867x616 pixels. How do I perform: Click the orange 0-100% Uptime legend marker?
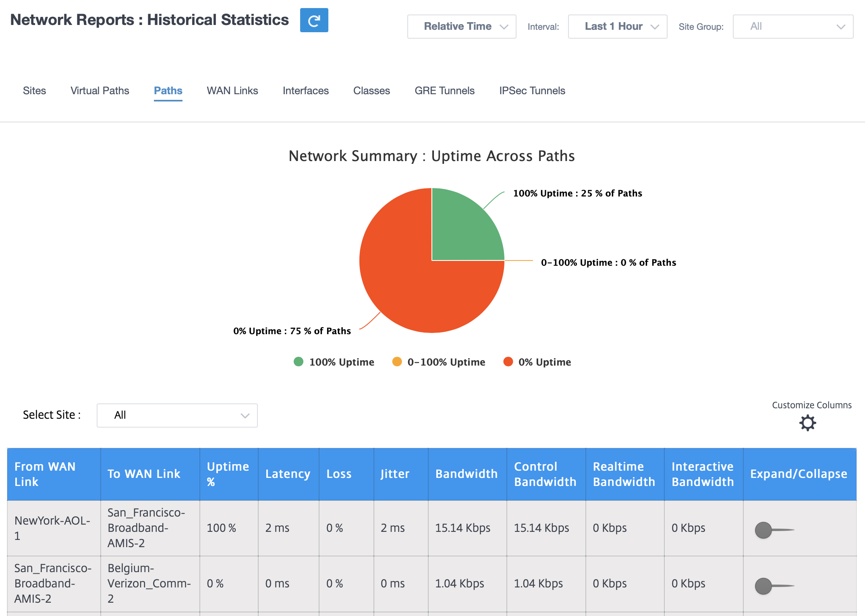click(x=397, y=362)
